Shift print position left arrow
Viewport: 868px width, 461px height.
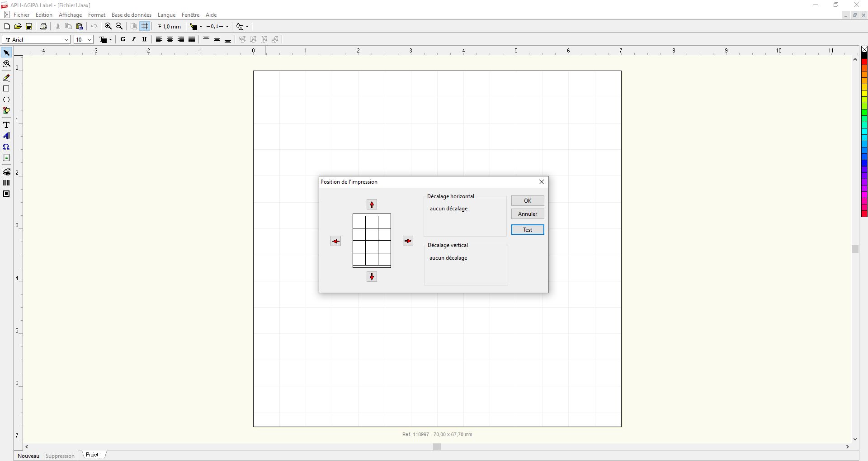click(x=336, y=241)
